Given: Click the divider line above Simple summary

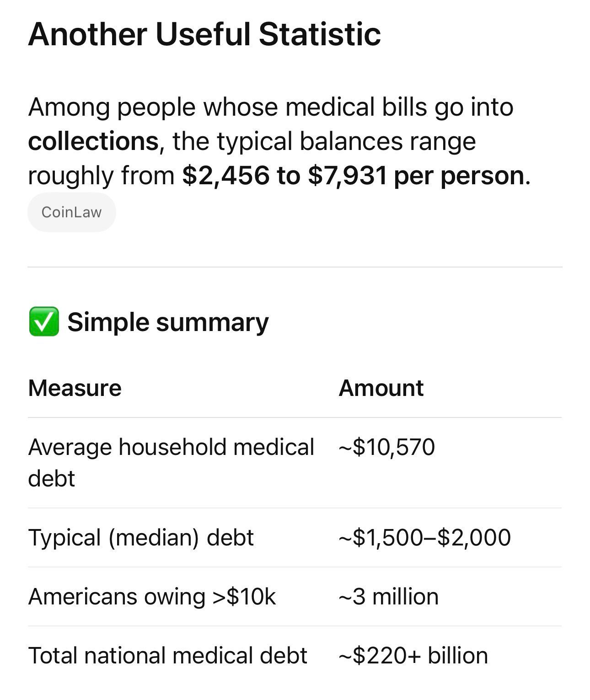Looking at the screenshot, I should click(x=295, y=267).
